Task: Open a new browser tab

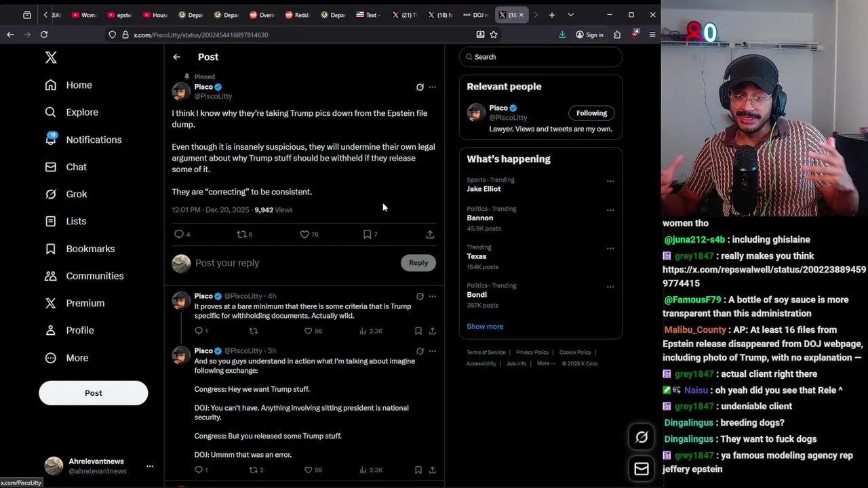Action: pyautogui.click(x=552, y=15)
